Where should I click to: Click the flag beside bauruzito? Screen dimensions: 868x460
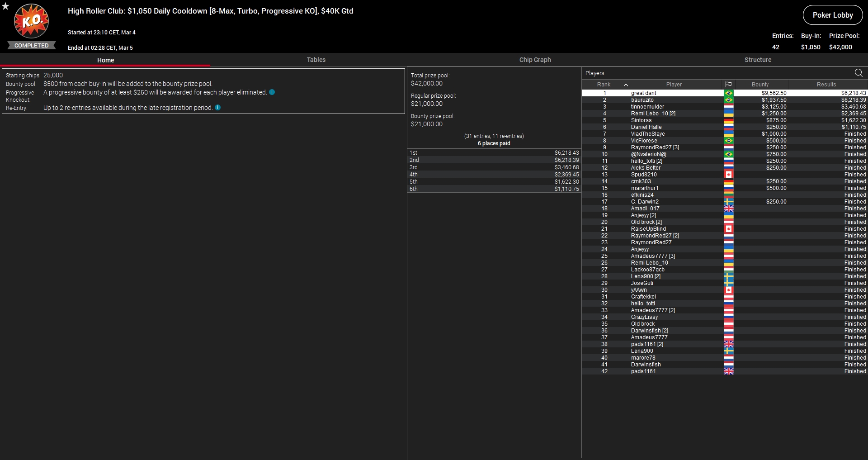[x=728, y=100]
